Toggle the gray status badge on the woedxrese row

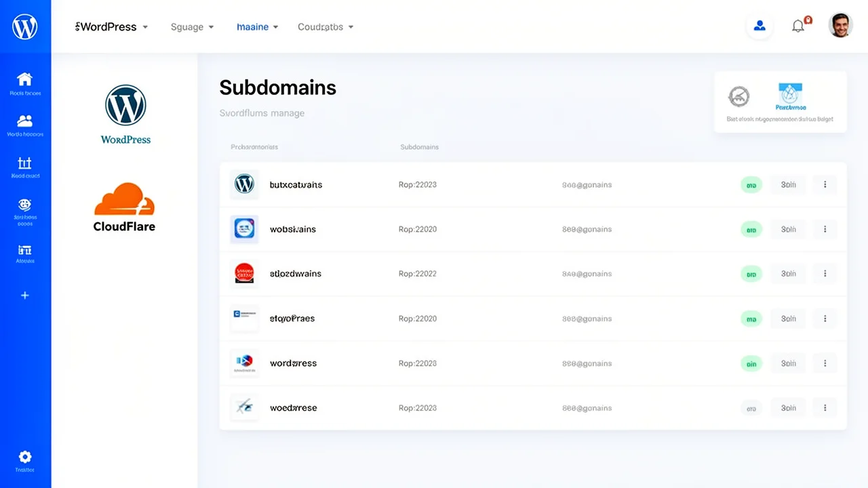click(751, 407)
